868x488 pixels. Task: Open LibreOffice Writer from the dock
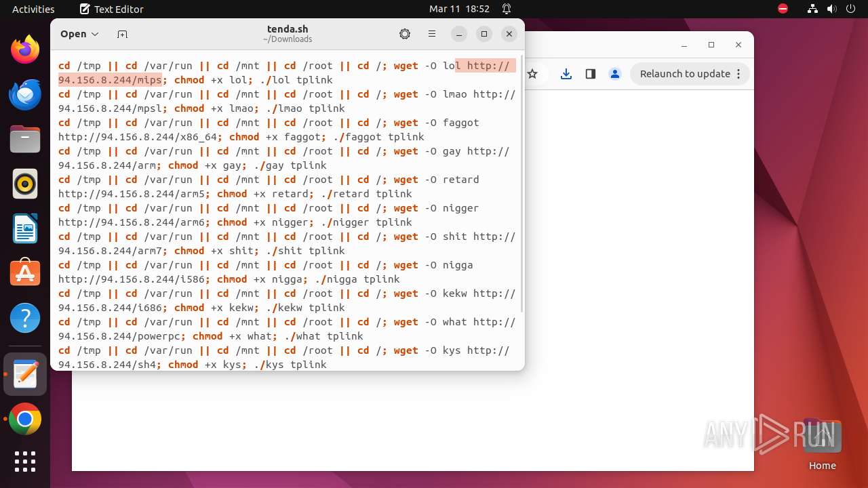[x=25, y=228]
